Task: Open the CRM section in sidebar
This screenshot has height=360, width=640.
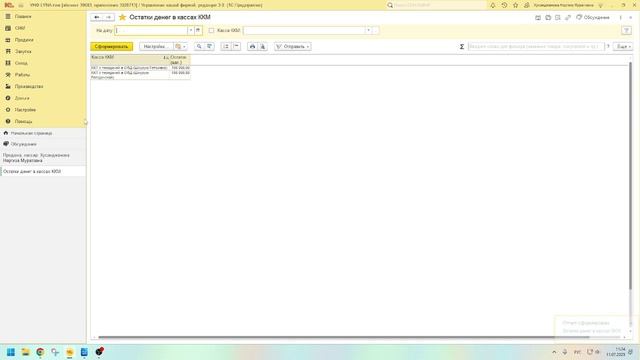Action: 20,28
